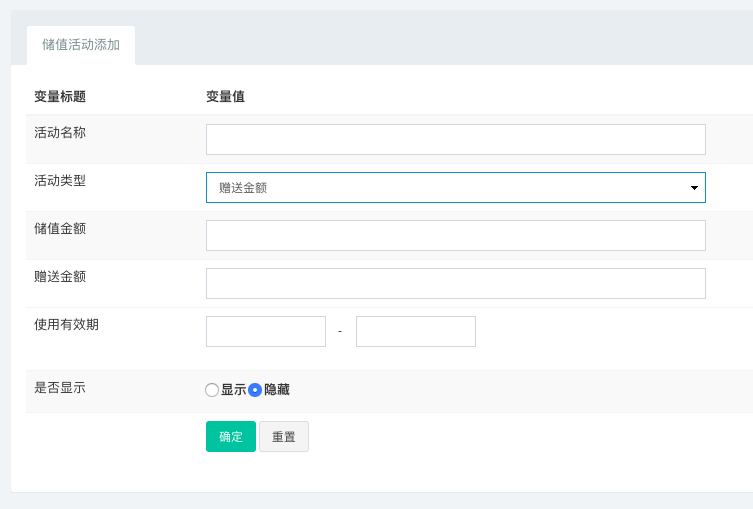This screenshot has width=753, height=509.
Task: Select the 显示 radio button
Action: tap(212, 390)
